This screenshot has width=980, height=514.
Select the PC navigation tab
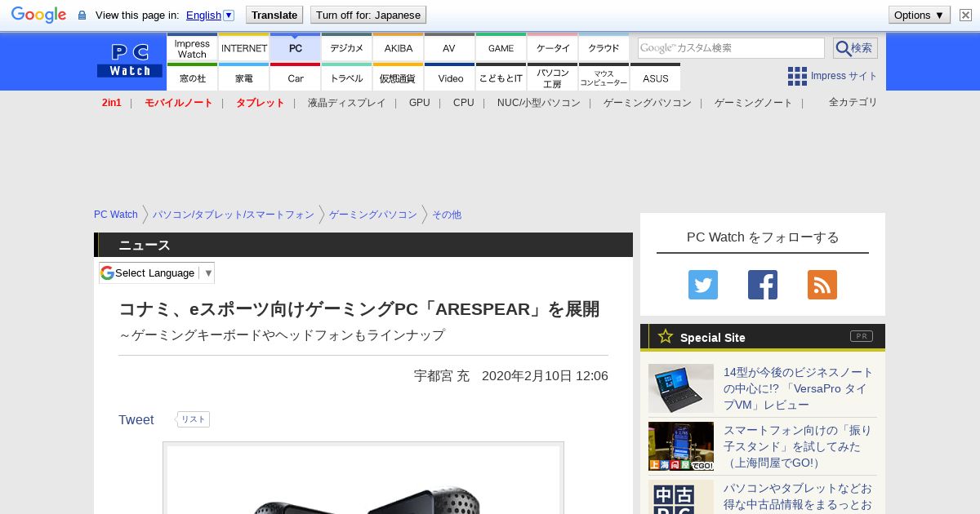pos(296,48)
